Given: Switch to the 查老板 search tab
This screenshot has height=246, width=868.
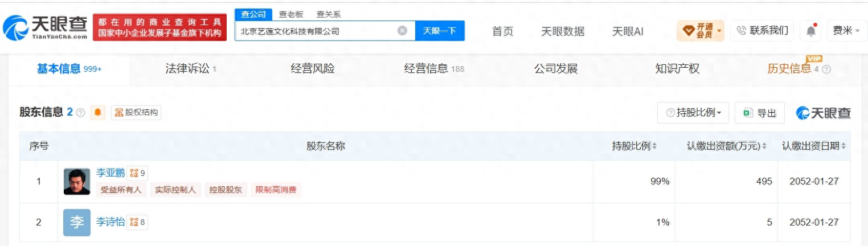Looking at the screenshot, I should (291, 14).
